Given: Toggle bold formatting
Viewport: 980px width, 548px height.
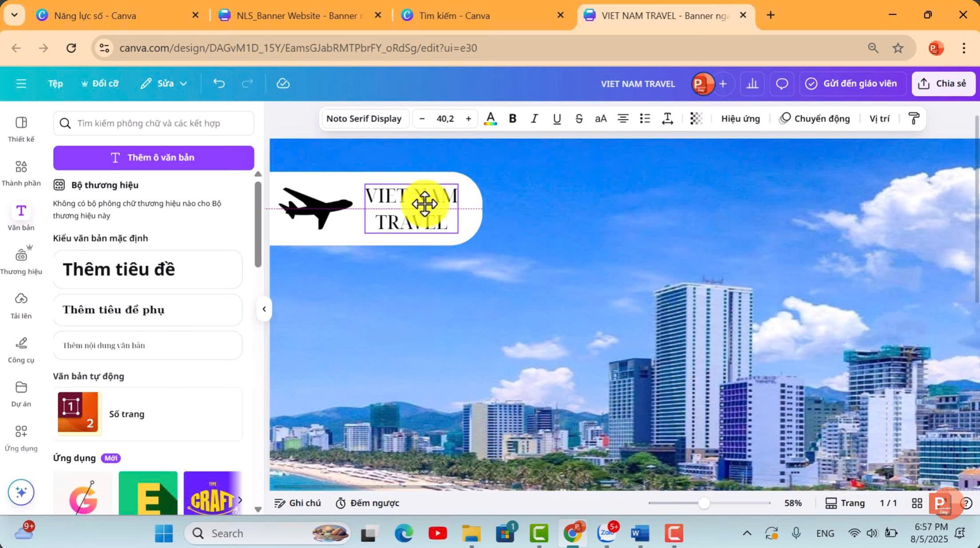Looking at the screenshot, I should [x=512, y=119].
